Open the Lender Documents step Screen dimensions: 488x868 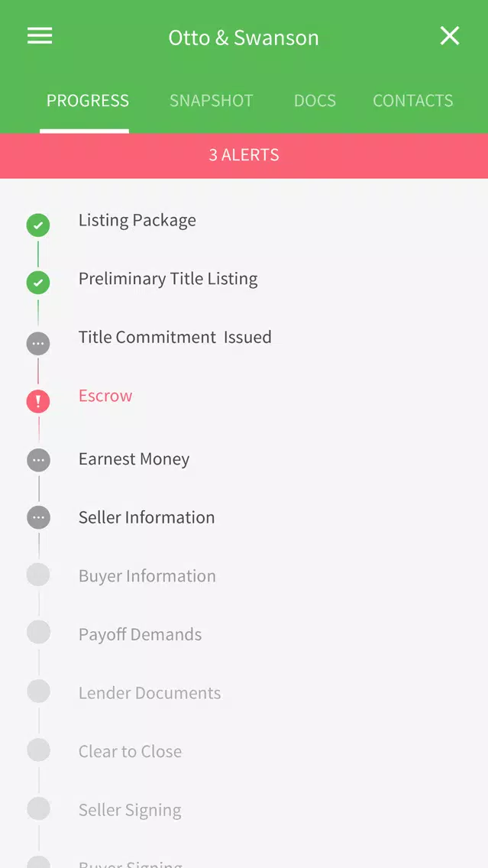coord(150,692)
